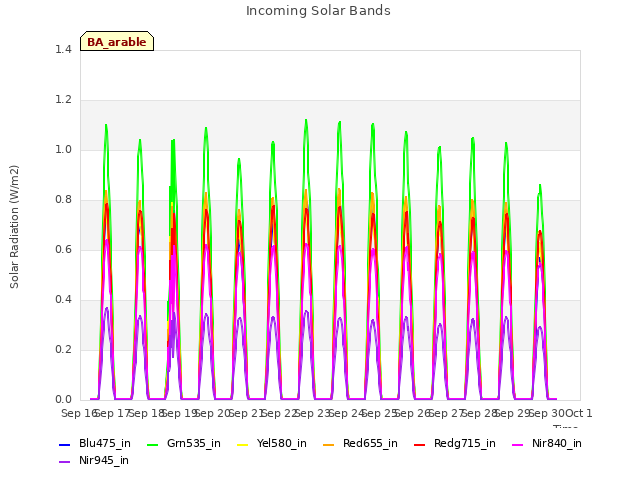The image size is (640, 480).
Task: Click the magenta Nir840_in legend swatch
Action: pos(518,444)
